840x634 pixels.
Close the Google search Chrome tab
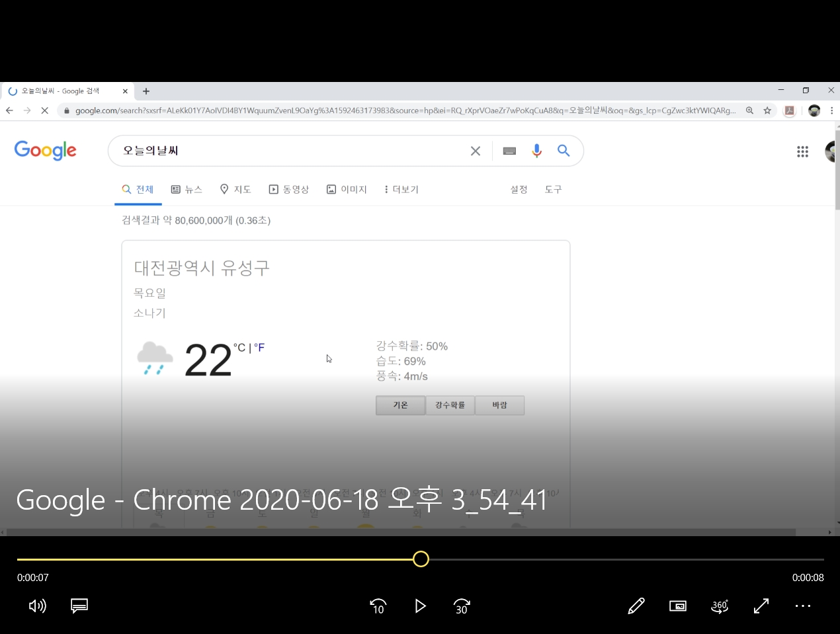(125, 91)
